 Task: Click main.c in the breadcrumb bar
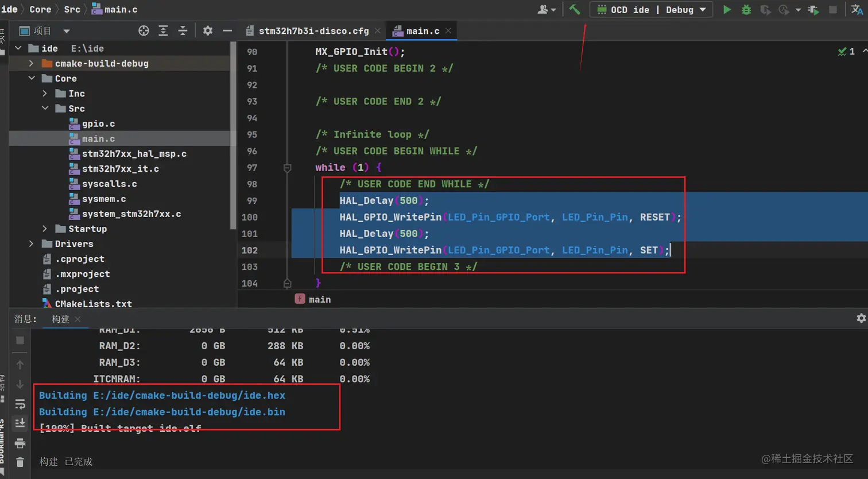click(x=115, y=9)
